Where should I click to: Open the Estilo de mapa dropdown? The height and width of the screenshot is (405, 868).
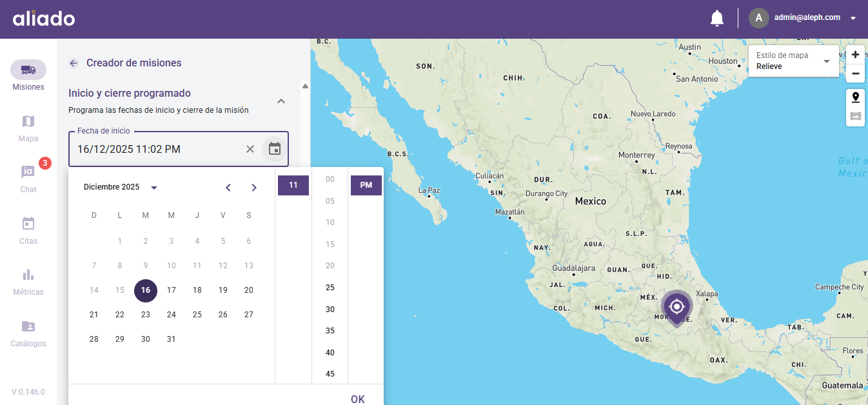(793, 61)
